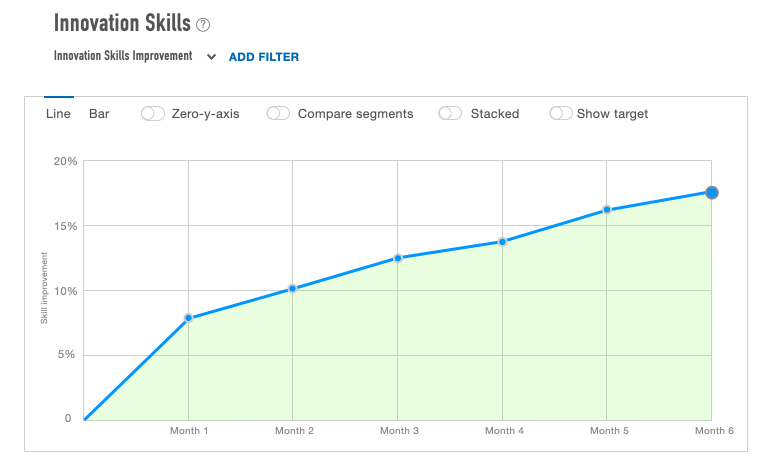Open the Innovation Skills Improvement selector
This screenshot has width=768, height=466.
tap(123, 57)
